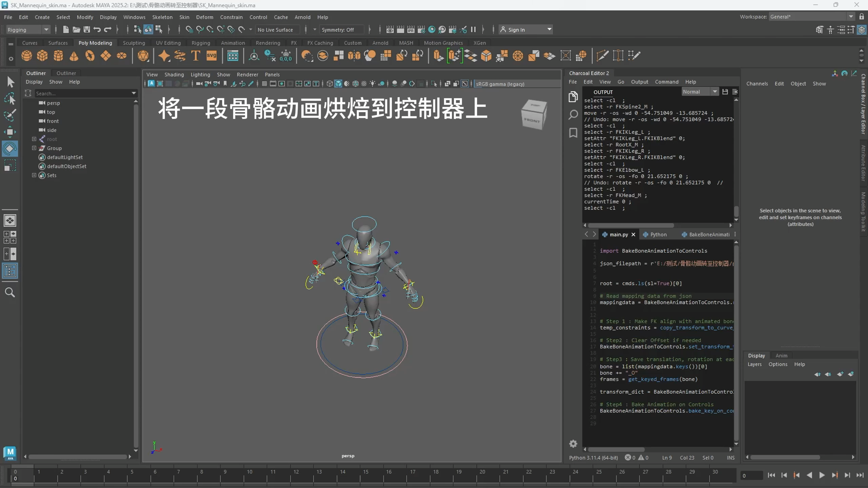Toggle the viewport grid display icon

click(264, 84)
